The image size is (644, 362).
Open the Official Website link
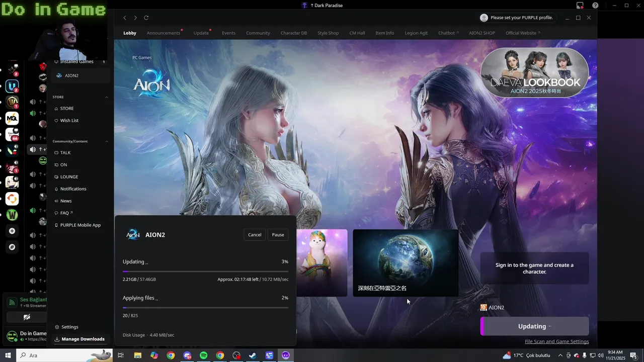coord(523,33)
